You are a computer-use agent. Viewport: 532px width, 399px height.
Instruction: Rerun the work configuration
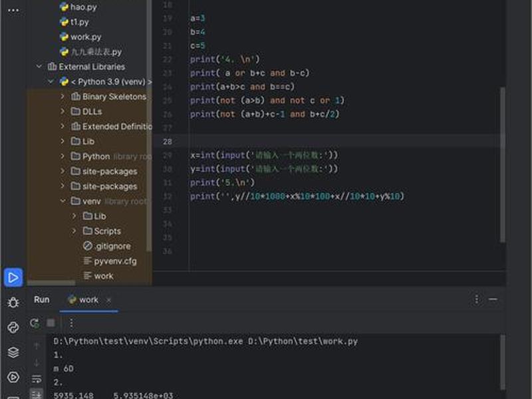click(x=35, y=323)
